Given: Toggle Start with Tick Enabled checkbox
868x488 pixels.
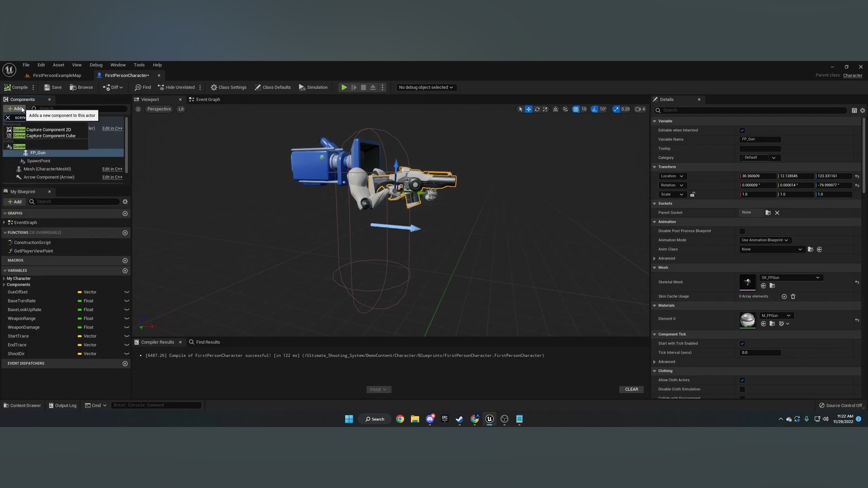Looking at the screenshot, I should 742,343.
